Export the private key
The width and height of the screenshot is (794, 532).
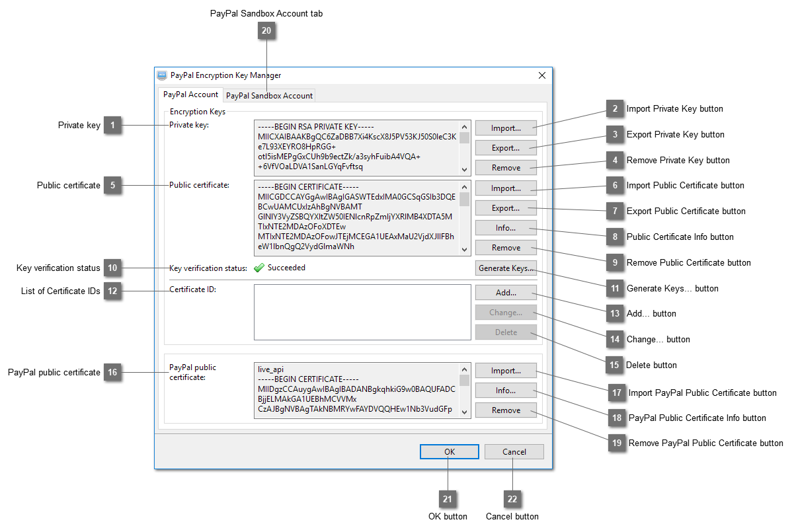pyautogui.click(x=506, y=147)
